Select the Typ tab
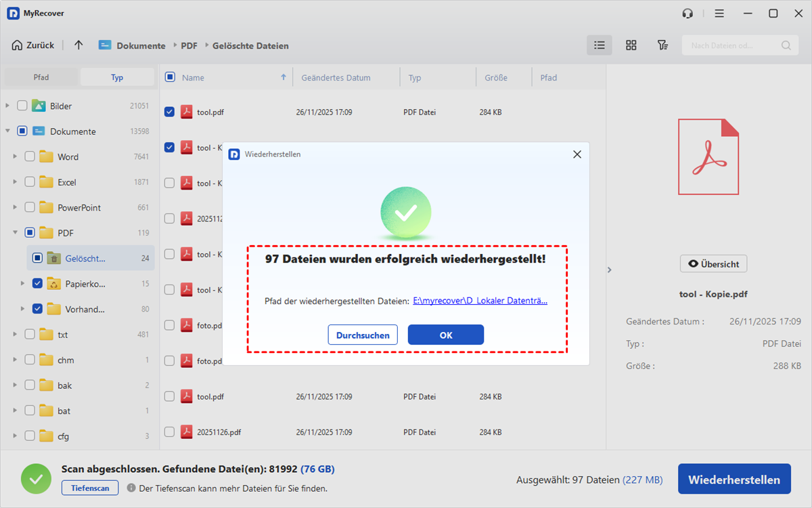Viewport: 812px width, 508px height. [117, 77]
